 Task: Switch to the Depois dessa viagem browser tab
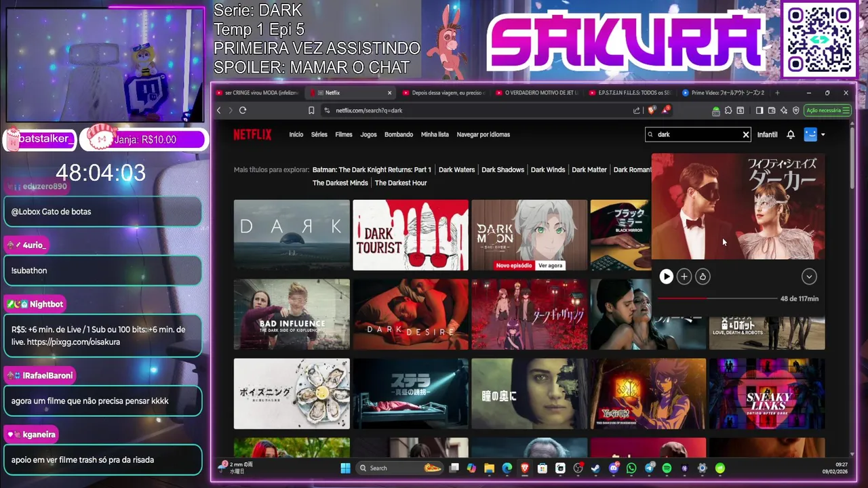pyautogui.click(x=444, y=93)
